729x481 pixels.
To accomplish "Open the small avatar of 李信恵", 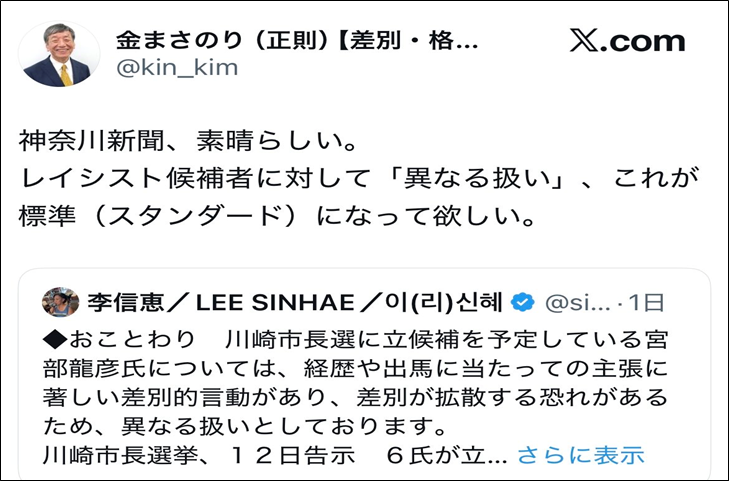I will [x=61, y=301].
